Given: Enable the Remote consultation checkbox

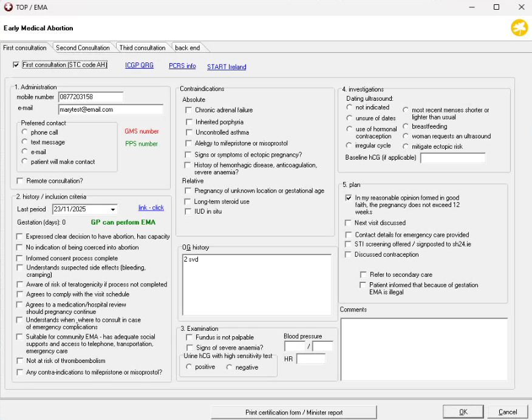Looking at the screenshot, I should pos(21,181).
